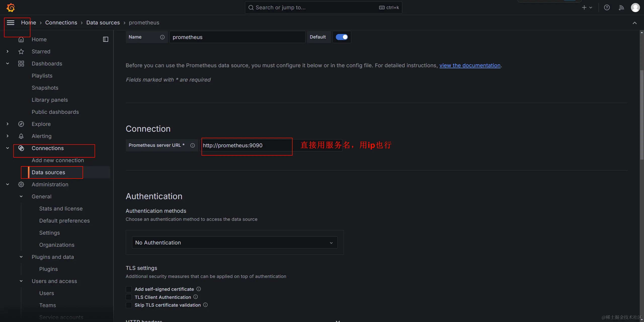
Task: Click the Name field info icon
Action: click(163, 37)
